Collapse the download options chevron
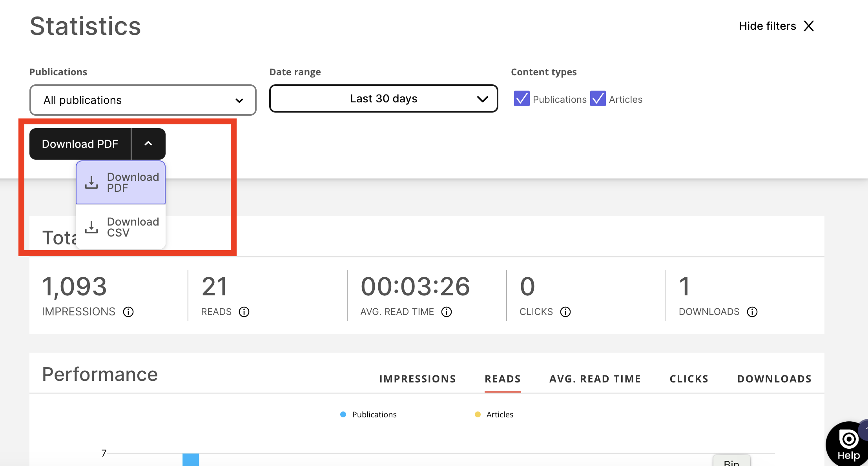 coord(148,144)
